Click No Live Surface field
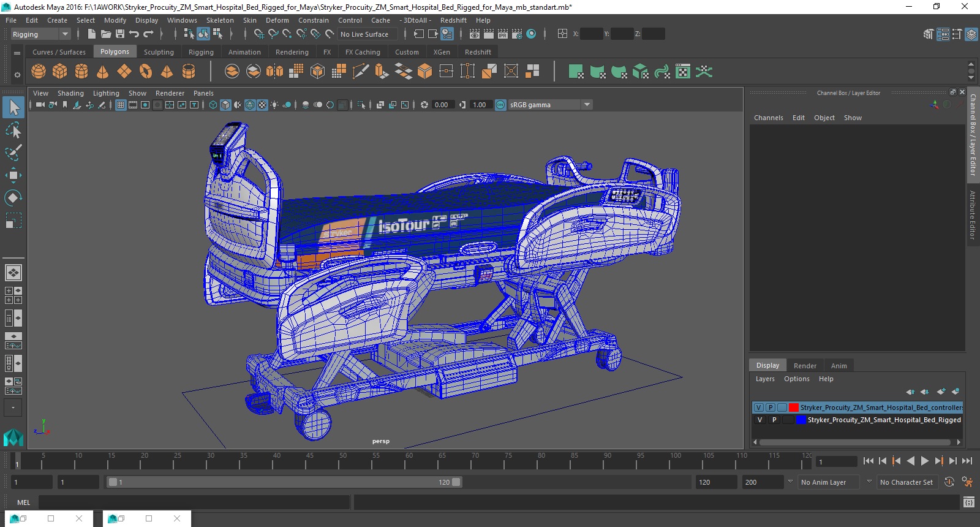Viewport: 980px width, 527px height. tap(367, 34)
